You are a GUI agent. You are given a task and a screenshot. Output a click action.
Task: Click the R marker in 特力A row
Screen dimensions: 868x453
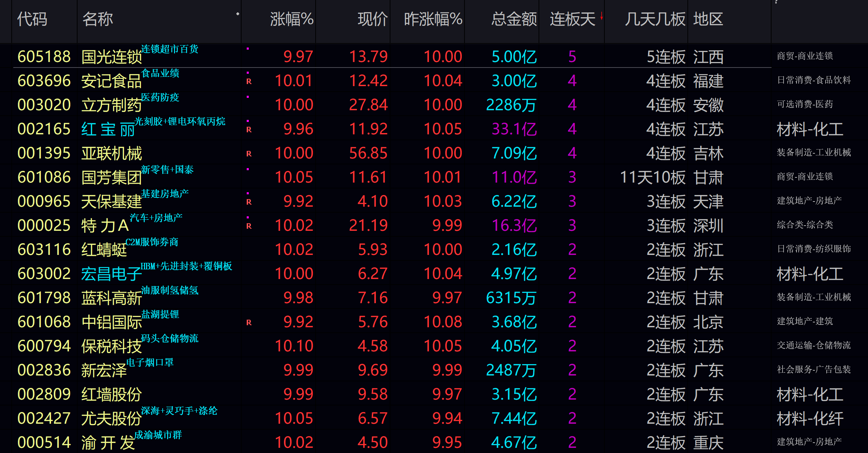[249, 226]
